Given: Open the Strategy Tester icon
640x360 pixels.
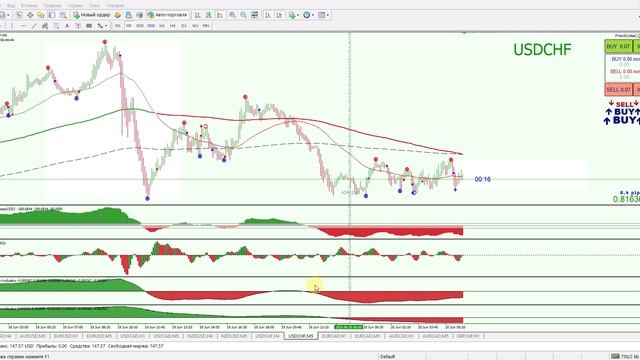Looking at the screenshot, I should tap(63, 15).
